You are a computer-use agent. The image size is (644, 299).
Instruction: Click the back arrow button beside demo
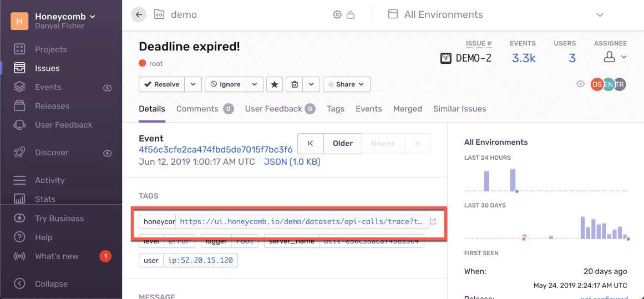click(x=139, y=15)
